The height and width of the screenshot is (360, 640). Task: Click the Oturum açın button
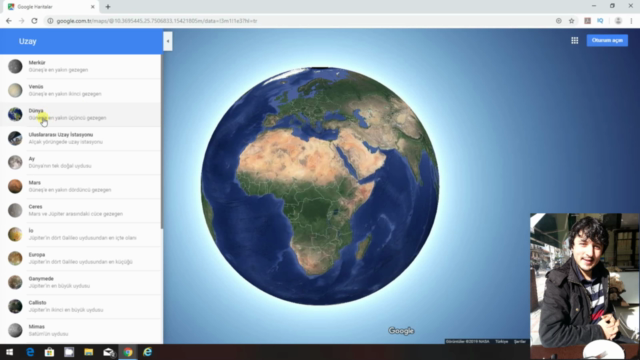point(607,40)
